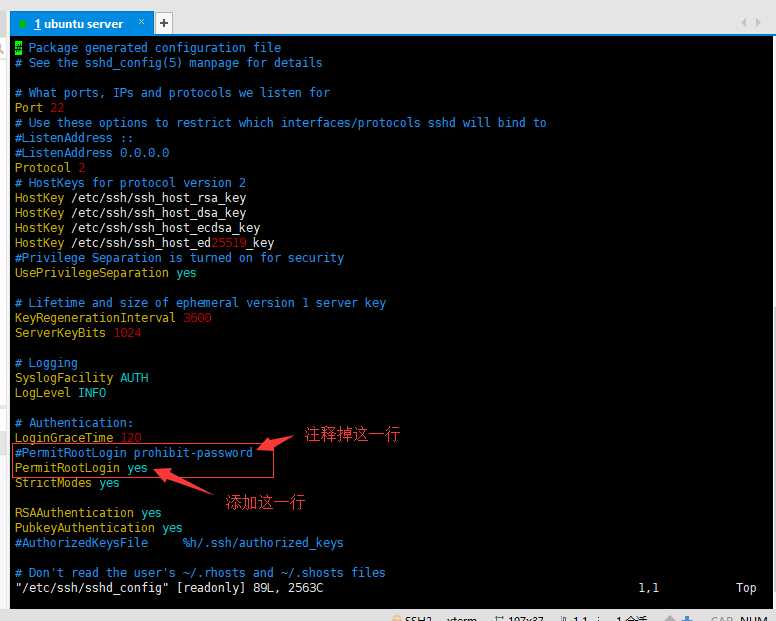Viewport: 776px width, 621px height.
Task: Click the left tab scroll arrow
Action: pos(744,22)
